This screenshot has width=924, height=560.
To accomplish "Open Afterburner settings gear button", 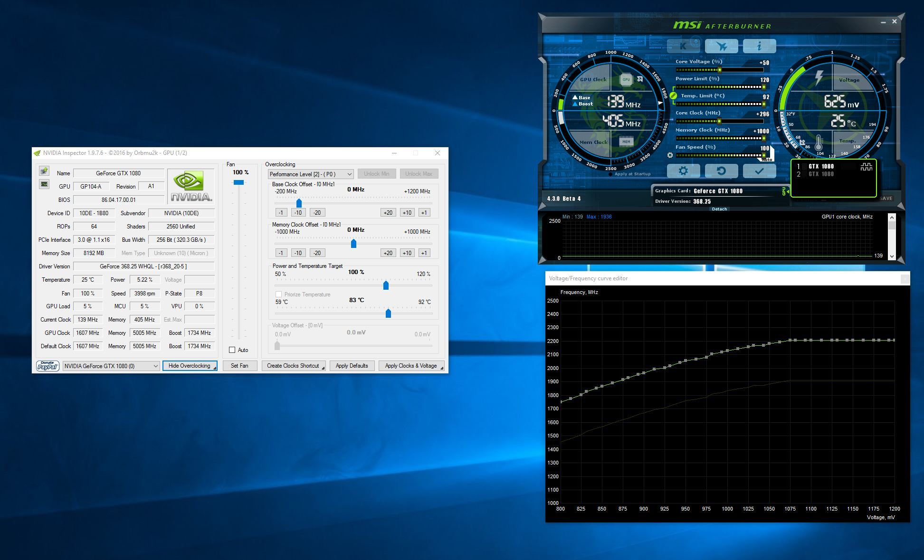I will (x=683, y=171).
